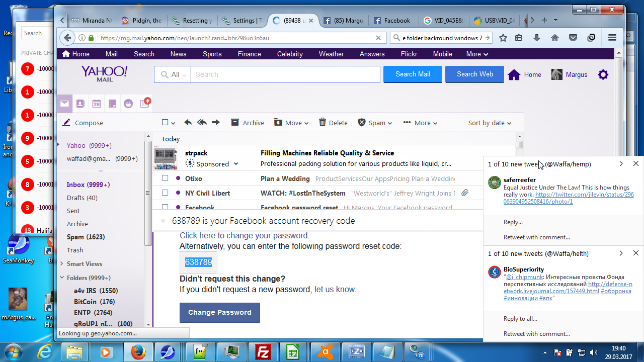Open FileZilla from the taskbar

pos(263,352)
